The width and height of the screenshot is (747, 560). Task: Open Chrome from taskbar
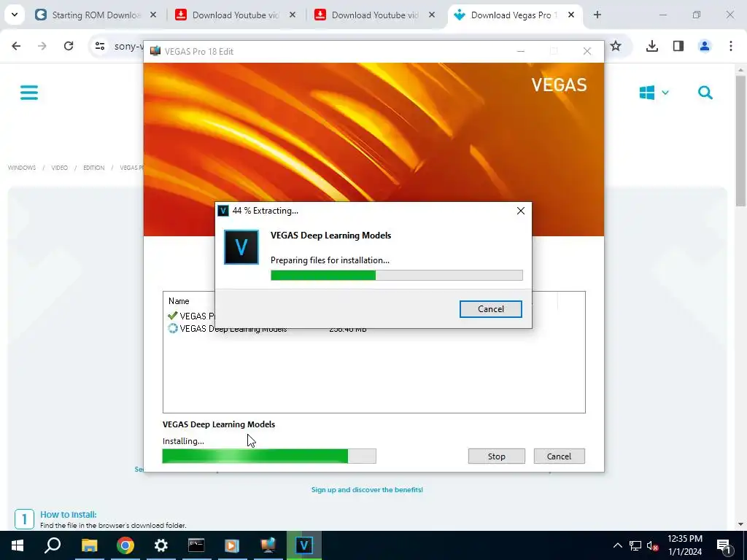(125, 545)
